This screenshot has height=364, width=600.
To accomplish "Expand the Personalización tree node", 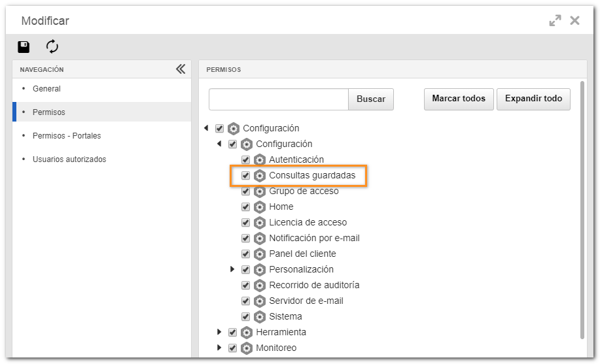I will point(232,269).
